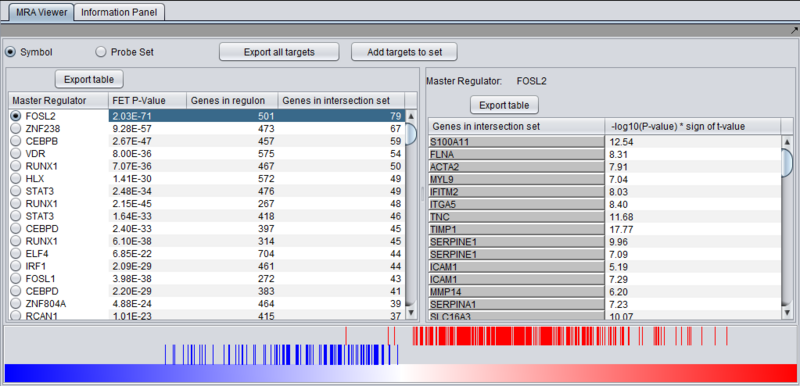Click the 9.28E-57 P-value cell
Image resolution: width=800 pixels, height=386 pixels.
pos(147,128)
